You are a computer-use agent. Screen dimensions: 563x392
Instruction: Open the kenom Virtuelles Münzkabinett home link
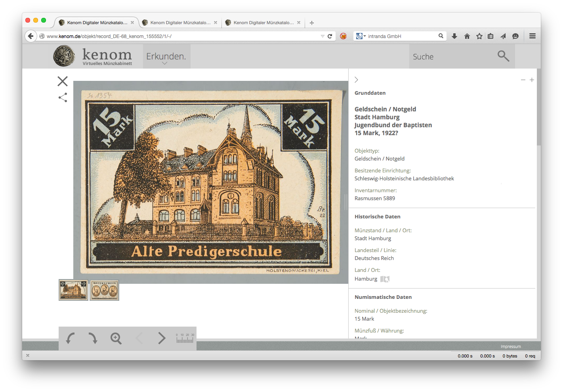coord(107,57)
